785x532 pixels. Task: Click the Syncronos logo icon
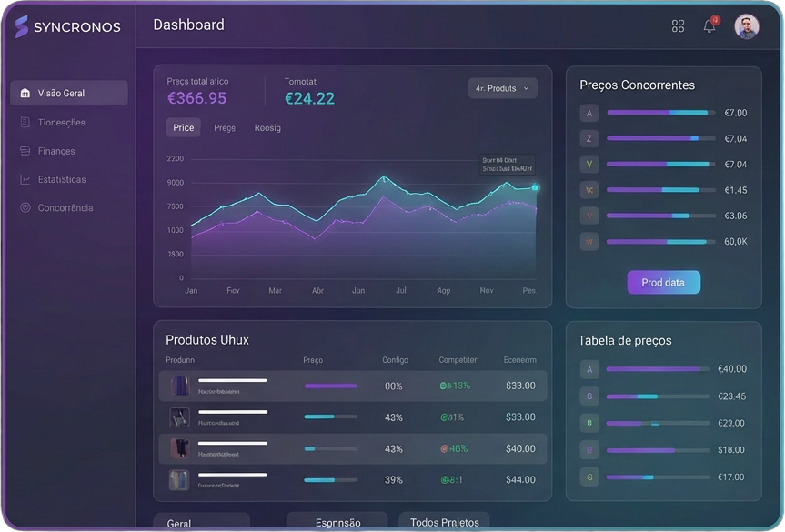pyautogui.click(x=21, y=26)
